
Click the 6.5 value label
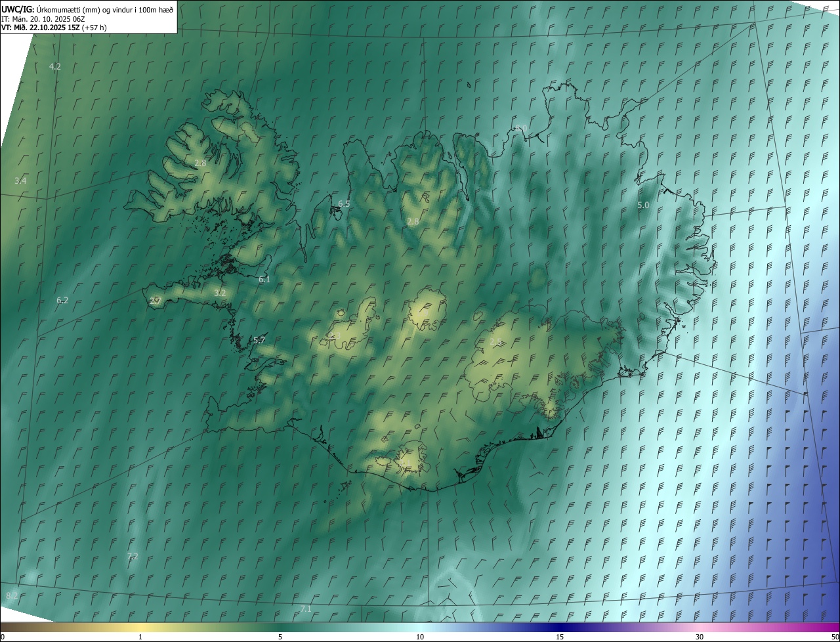344,204
